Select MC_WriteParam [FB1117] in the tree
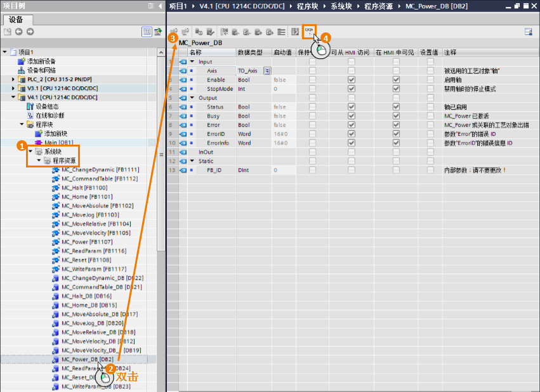The width and height of the screenshot is (540, 392). pyautogui.click(x=94, y=269)
